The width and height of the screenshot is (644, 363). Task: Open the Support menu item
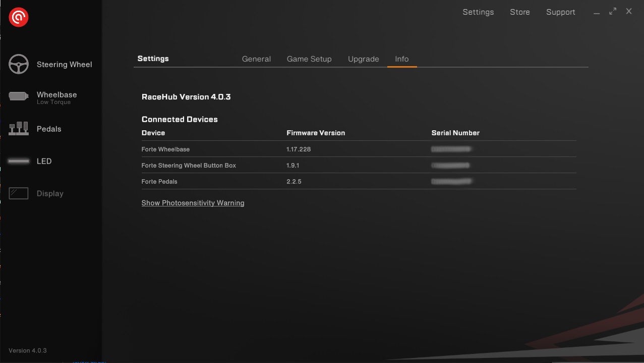click(561, 12)
